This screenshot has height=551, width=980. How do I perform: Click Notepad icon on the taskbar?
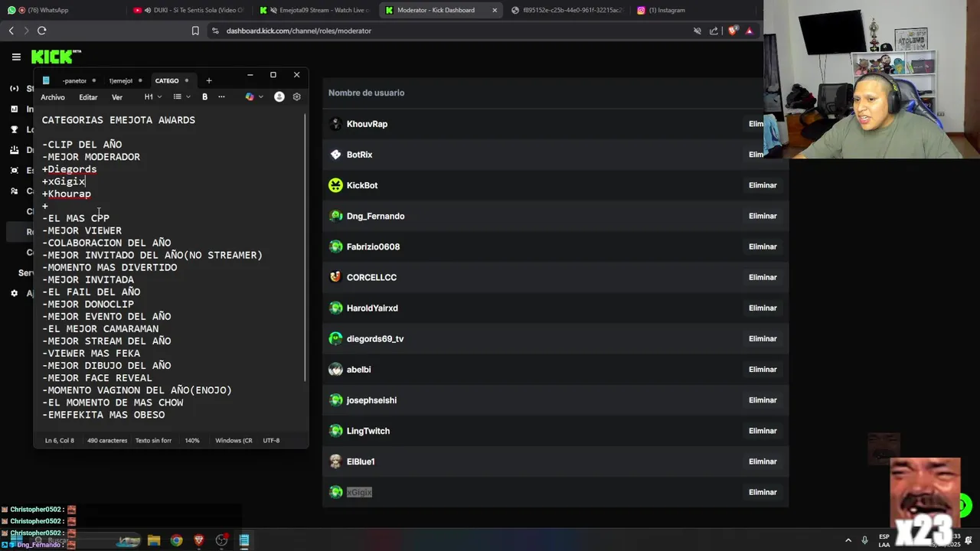244,540
